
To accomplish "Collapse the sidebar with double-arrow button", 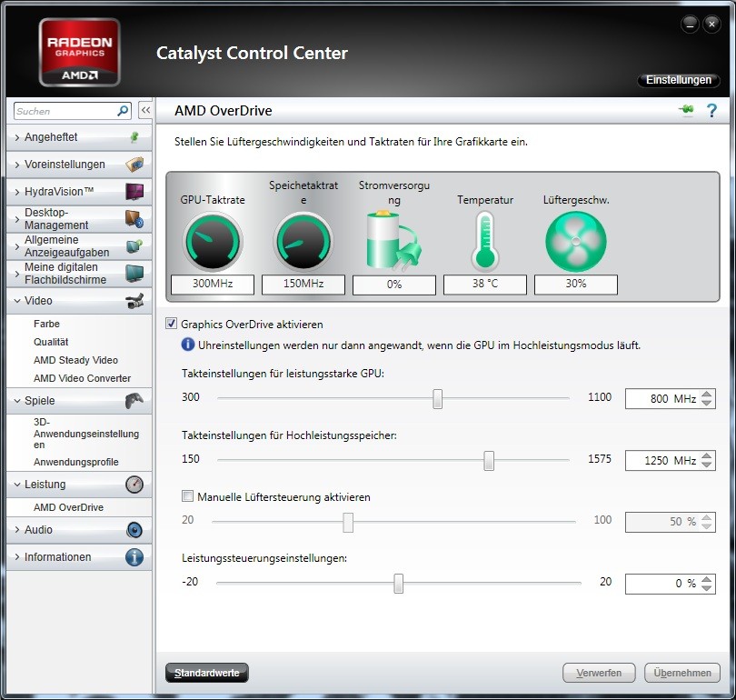I will point(145,111).
